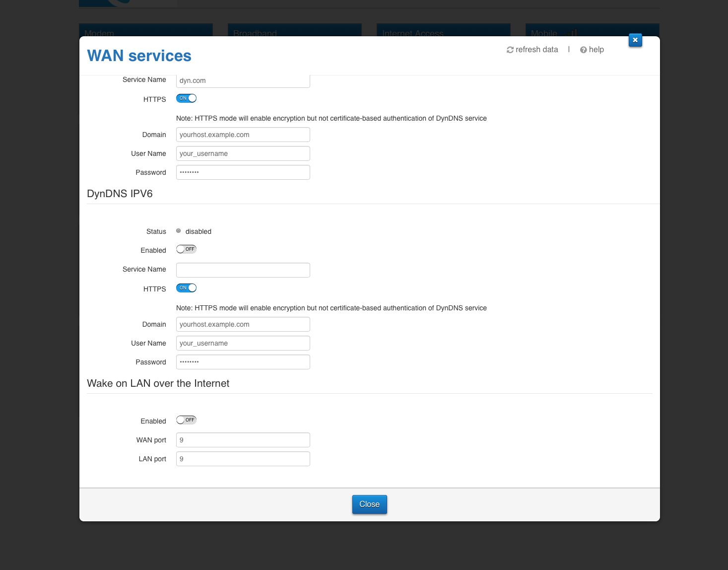The height and width of the screenshot is (570, 728).
Task: Click the Mobile card header in background
Action: click(593, 30)
